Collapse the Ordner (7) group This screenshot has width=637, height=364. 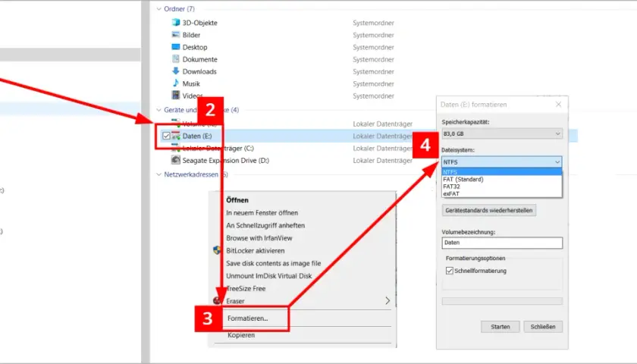tap(158, 8)
